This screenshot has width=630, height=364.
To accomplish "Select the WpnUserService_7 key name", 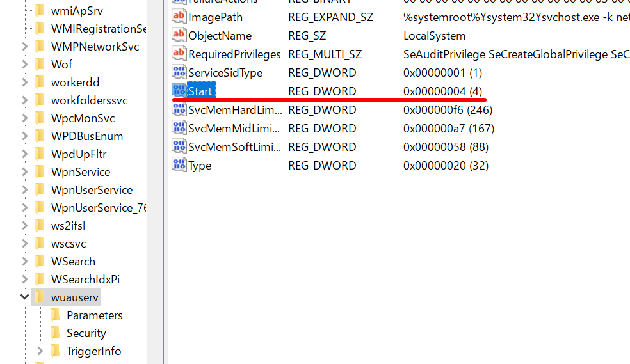I will [99, 208].
